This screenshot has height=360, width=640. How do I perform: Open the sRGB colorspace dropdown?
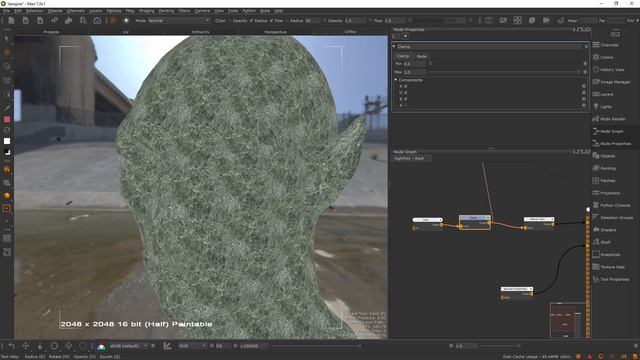(x=128, y=346)
